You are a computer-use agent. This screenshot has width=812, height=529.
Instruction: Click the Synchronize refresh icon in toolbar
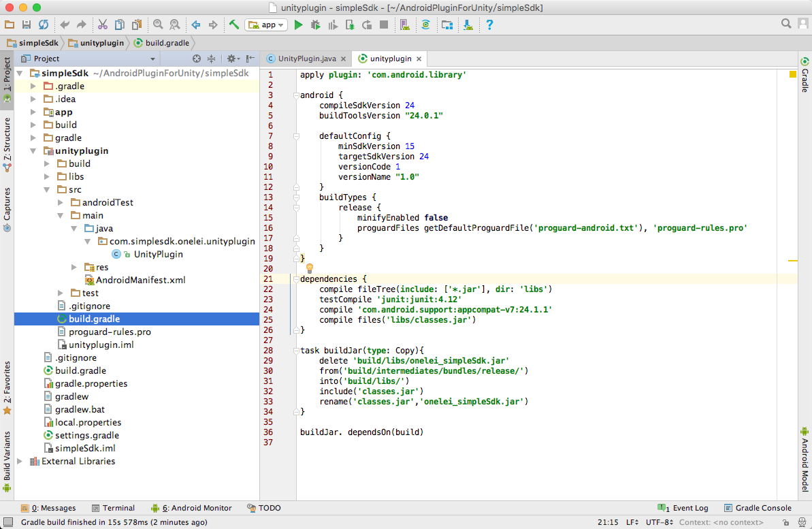coord(44,25)
